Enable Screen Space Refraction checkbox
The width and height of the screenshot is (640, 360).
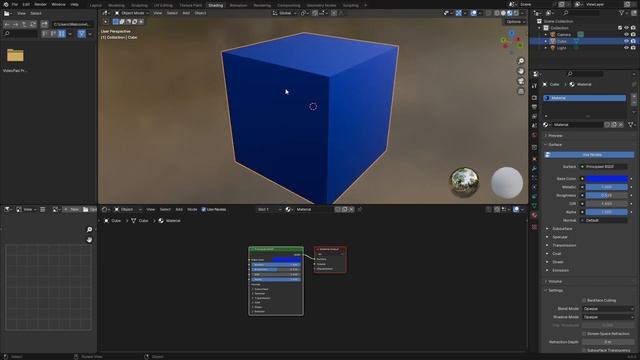coord(584,333)
